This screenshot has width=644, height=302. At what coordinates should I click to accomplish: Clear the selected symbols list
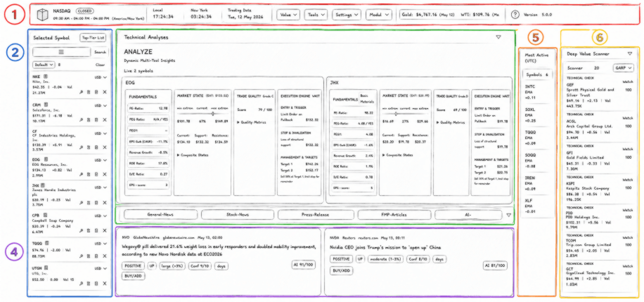[x=101, y=65]
